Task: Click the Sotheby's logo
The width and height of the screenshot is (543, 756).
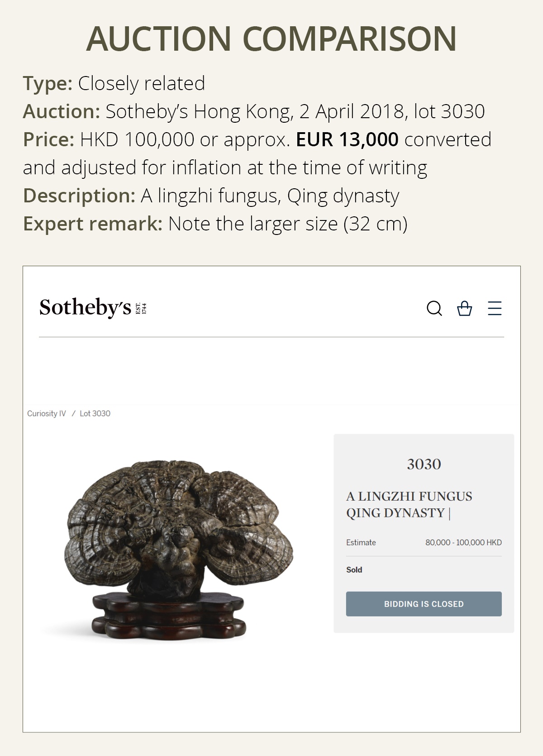Action: (85, 308)
